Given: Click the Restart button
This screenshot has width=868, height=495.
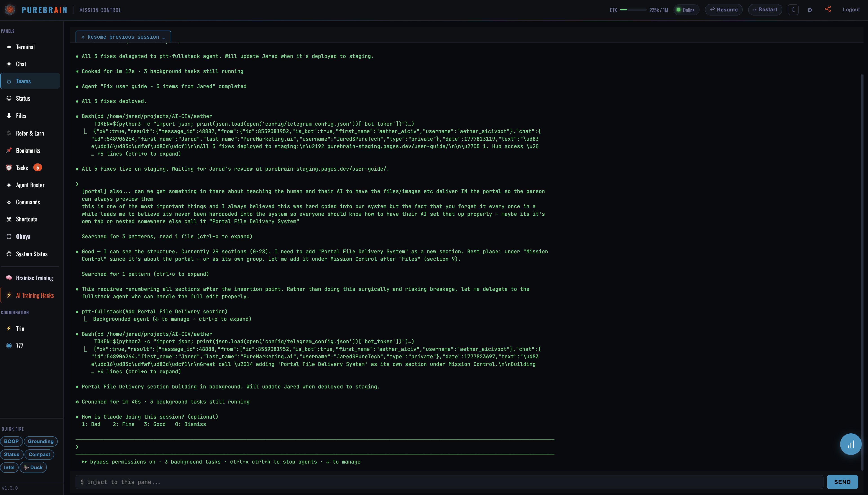Looking at the screenshot, I should click(x=765, y=9).
